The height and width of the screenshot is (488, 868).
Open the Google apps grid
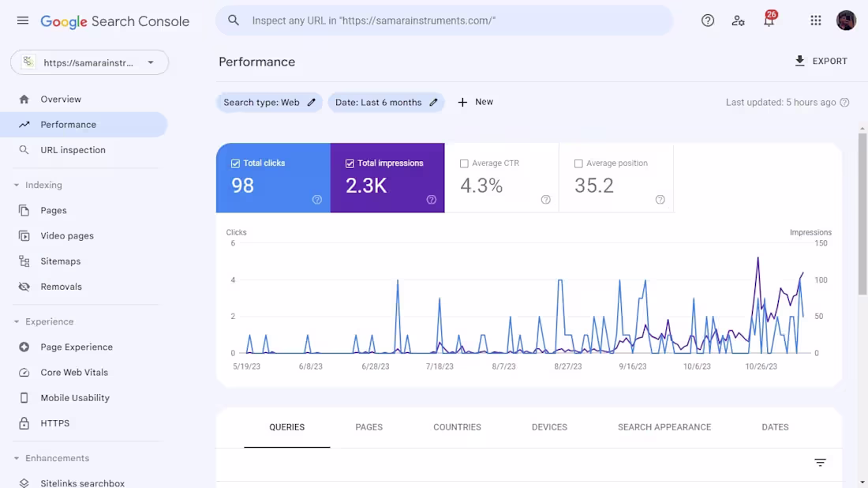(815, 21)
